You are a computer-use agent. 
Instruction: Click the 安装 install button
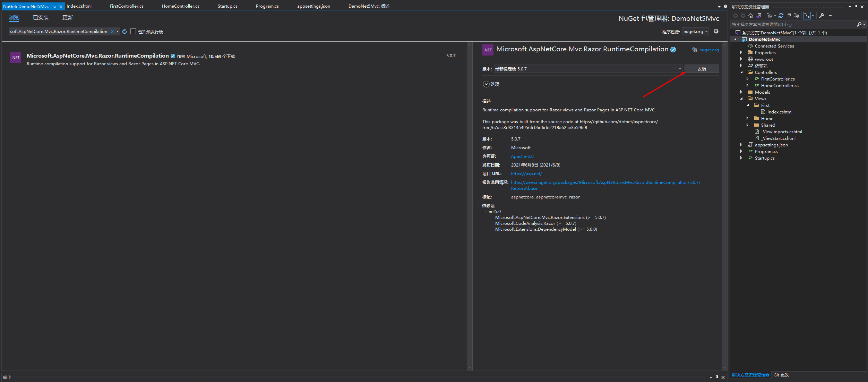click(x=702, y=69)
